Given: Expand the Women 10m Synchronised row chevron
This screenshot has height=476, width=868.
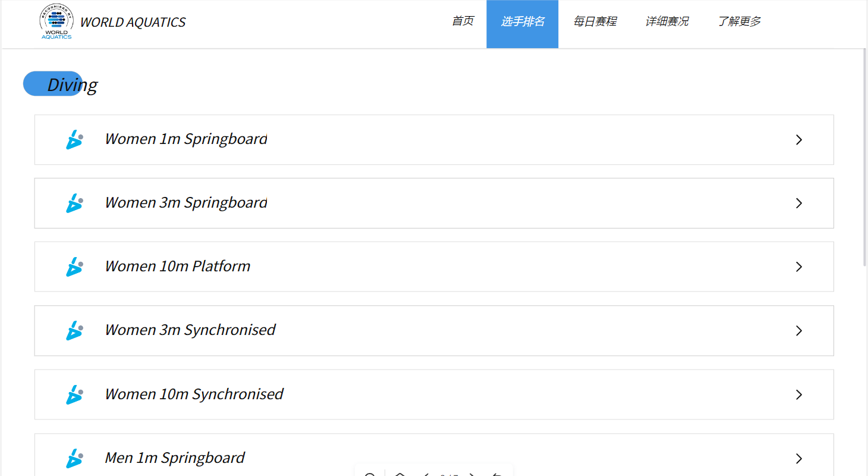Looking at the screenshot, I should coord(799,395).
